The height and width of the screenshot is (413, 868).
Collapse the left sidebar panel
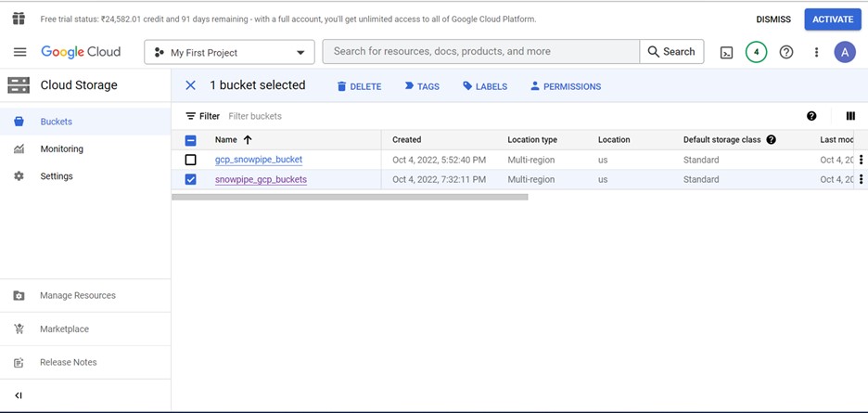(x=19, y=395)
